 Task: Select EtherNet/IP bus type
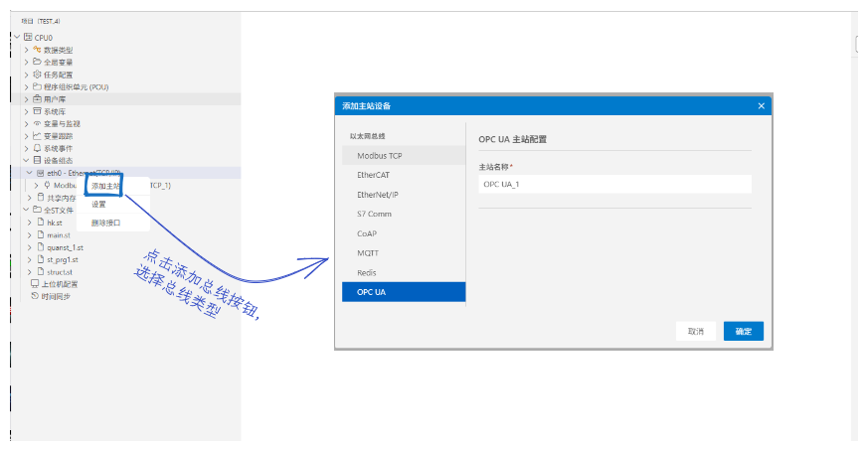click(x=404, y=195)
